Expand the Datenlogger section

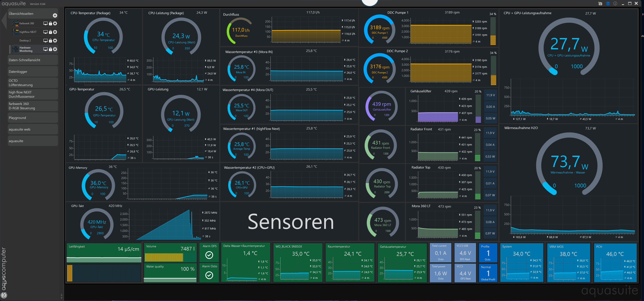click(x=32, y=72)
